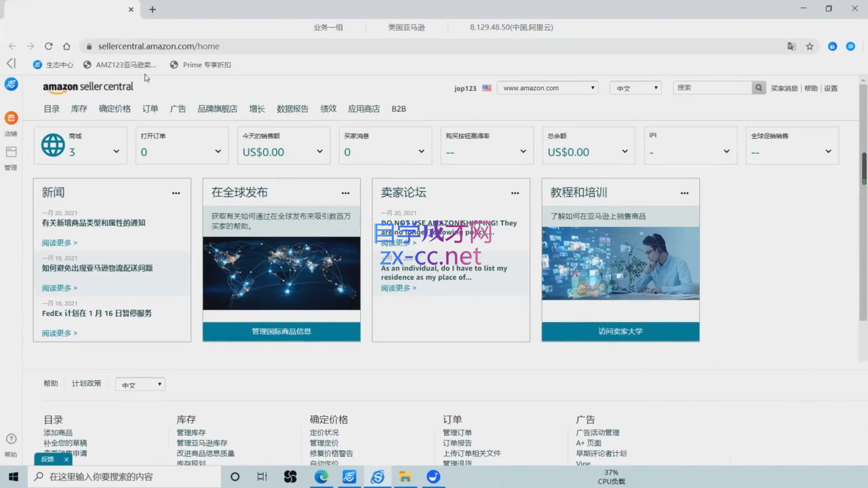
Task: Open the 中文 language dropdown in header
Action: coord(635,87)
